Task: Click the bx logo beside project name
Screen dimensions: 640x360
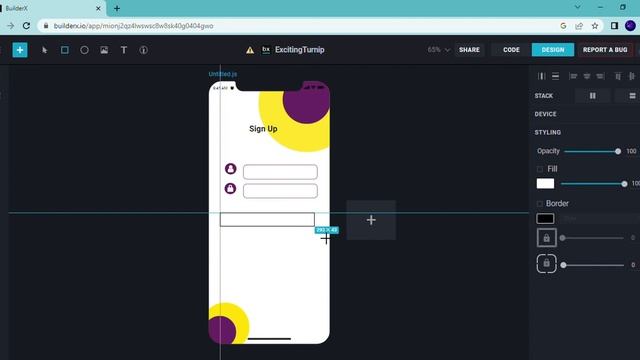Action: click(x=266, y=50)
